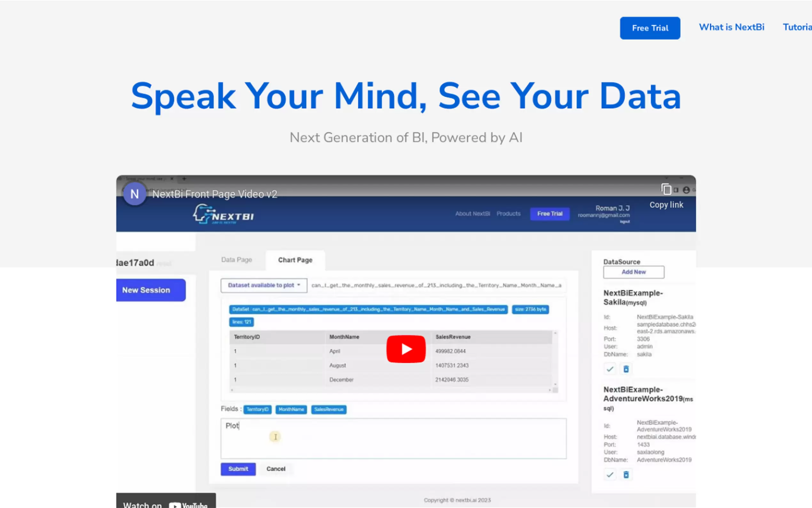Click checkmark icon under AdventureWorks2019 datasource
This screenshot has height=508, width=812.
(610, 474)
